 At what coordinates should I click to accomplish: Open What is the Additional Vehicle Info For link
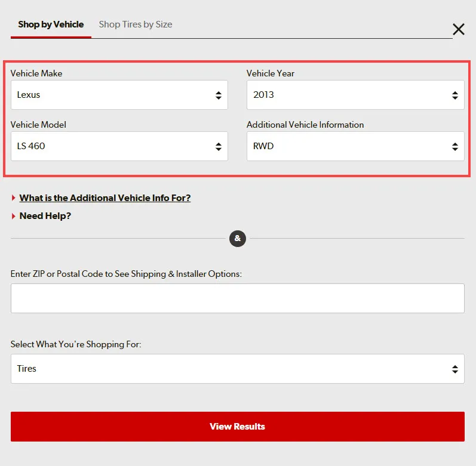(x=105, y=198)
